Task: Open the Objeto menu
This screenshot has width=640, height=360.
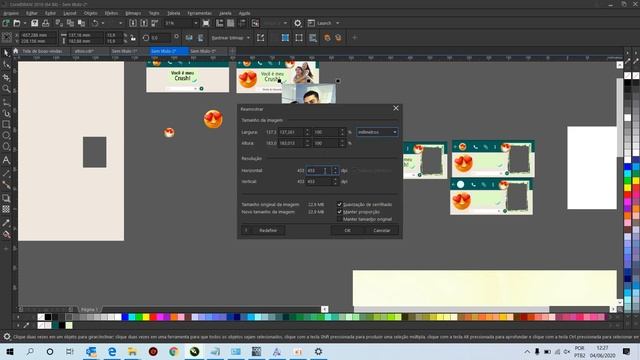Action: [x=91, y=13]
